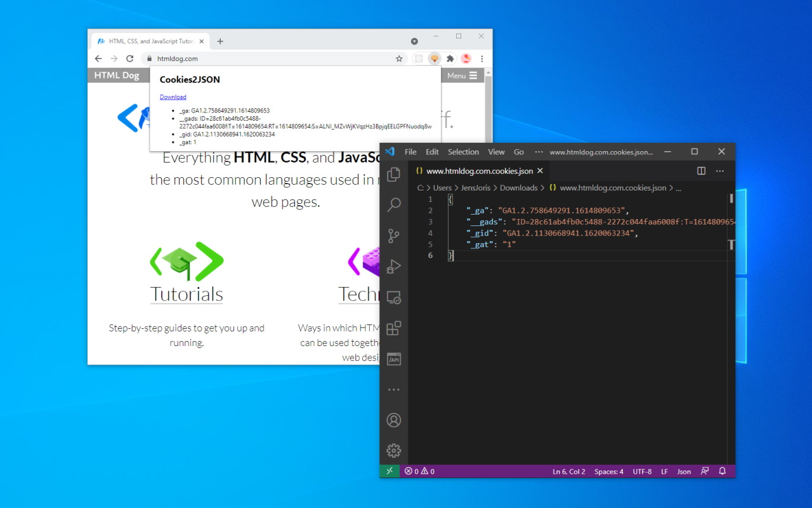The width and height of the screenshot is (812, 508).
Task: Toggle Split Editor in the editor toolbar
Action: click(700, 171)
